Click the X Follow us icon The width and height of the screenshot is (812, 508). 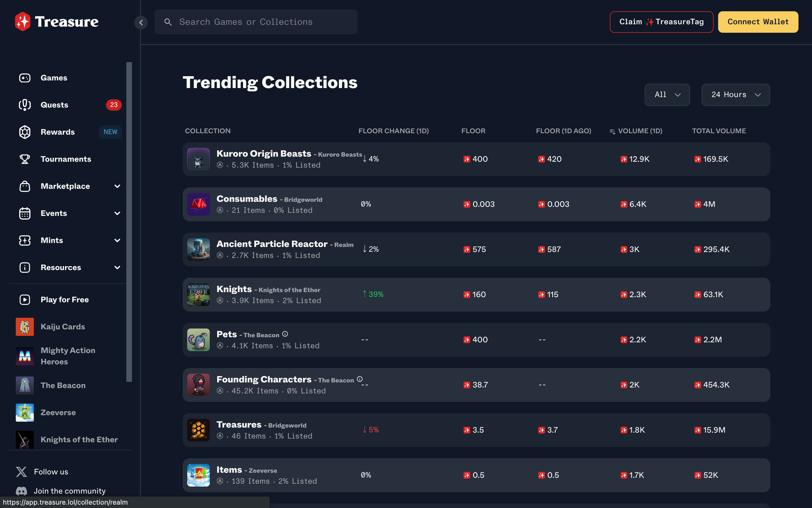21,472
